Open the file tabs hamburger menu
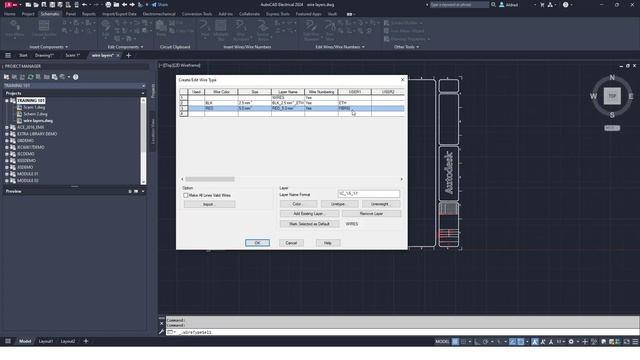 pos(8,55)
